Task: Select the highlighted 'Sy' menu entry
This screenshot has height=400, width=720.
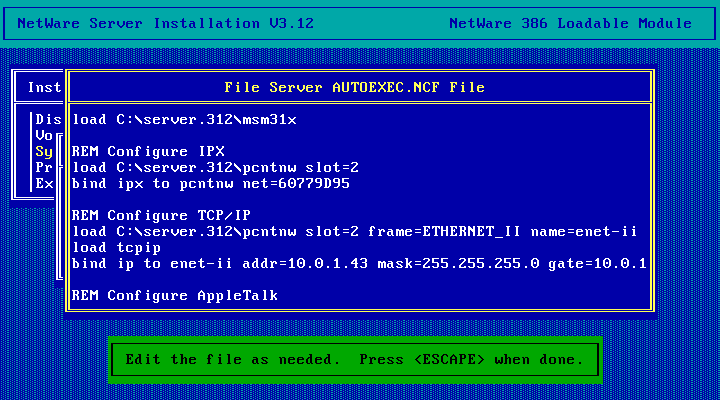Action: coord(44,152)
